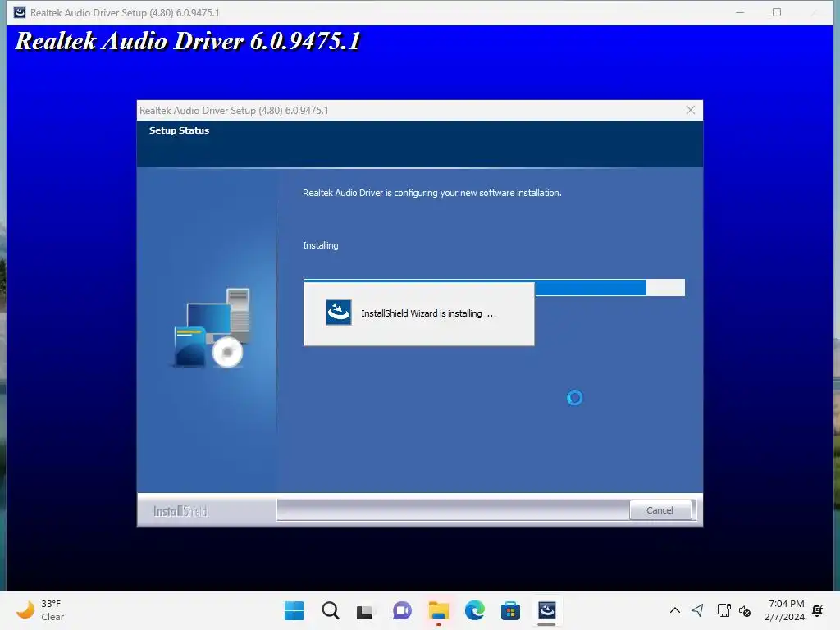840x630 pixels.
Task: Click Realtek icon in outer window title bar
Action: pyautogui.click(x=20, y=12)
